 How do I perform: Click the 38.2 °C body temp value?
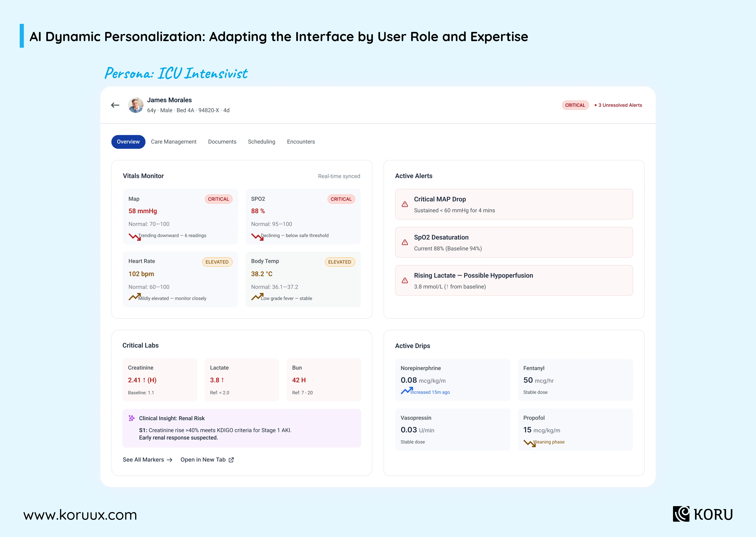[262, 274]
